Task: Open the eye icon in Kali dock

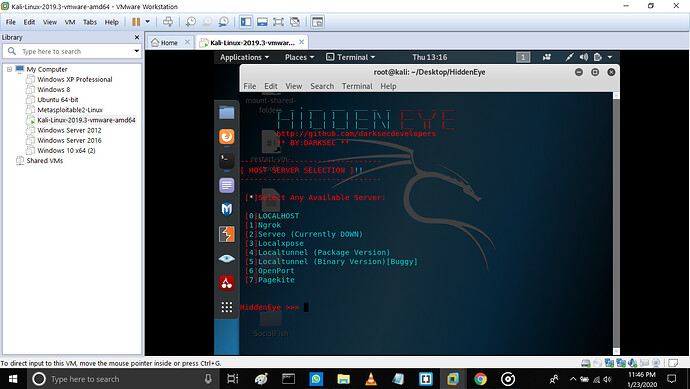Action: 227,259
